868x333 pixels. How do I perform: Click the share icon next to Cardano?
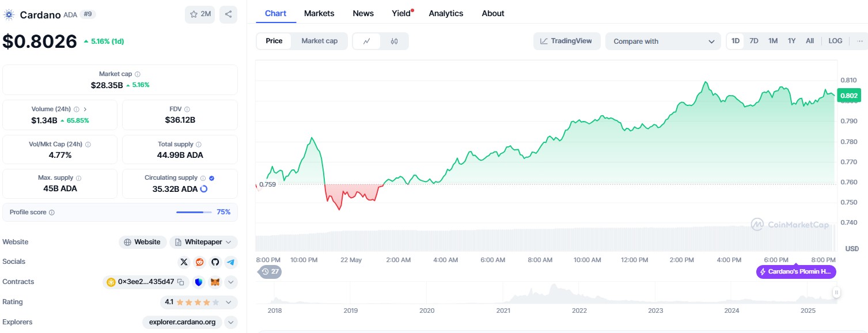click(228, 14)
